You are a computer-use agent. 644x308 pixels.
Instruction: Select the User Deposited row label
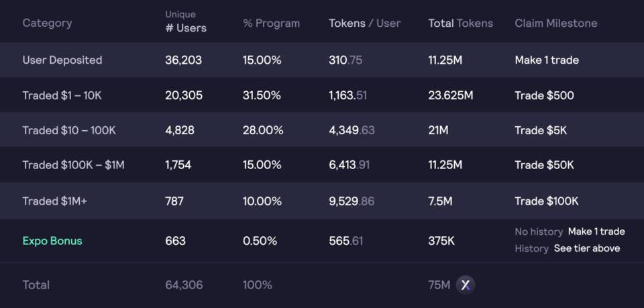(x=62, y=60)
